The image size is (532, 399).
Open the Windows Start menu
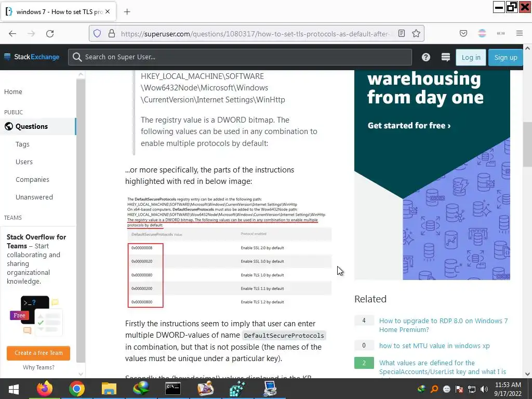[13, 389]
